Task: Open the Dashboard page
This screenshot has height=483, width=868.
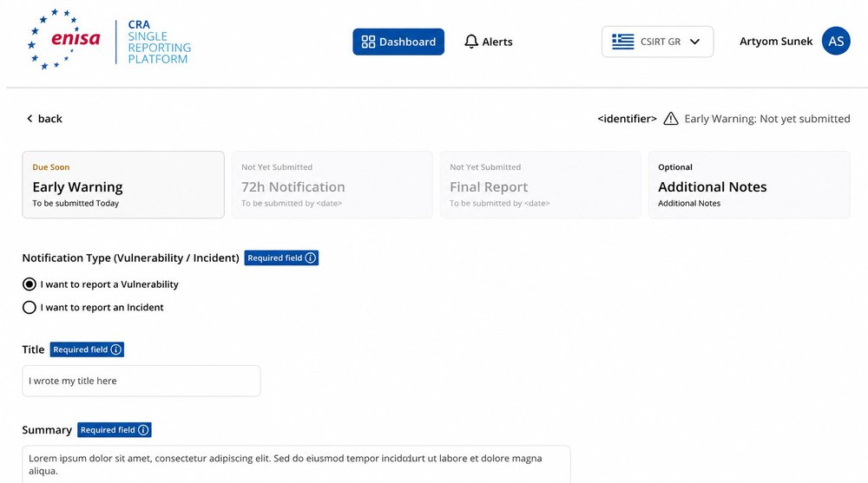Action: 398,42
